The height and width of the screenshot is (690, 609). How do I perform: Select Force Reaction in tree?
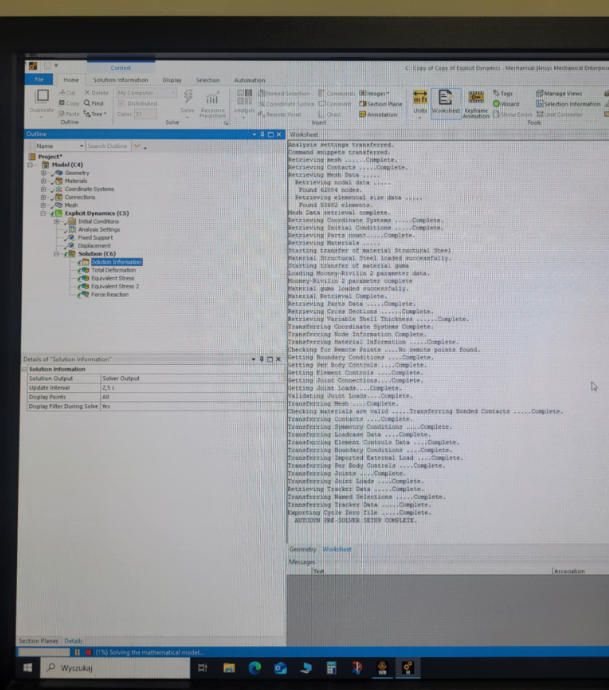pos(110,294)
